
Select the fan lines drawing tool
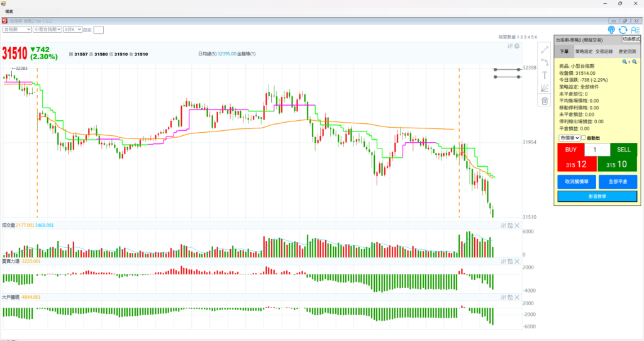545,88
